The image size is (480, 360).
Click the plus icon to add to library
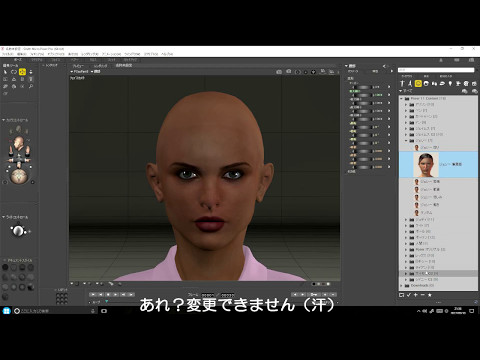pos(416,295)
